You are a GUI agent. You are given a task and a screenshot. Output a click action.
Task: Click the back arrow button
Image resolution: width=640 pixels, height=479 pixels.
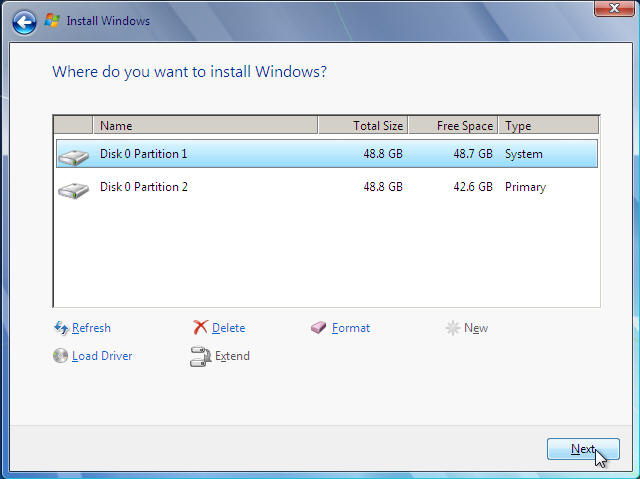point(25,21)
